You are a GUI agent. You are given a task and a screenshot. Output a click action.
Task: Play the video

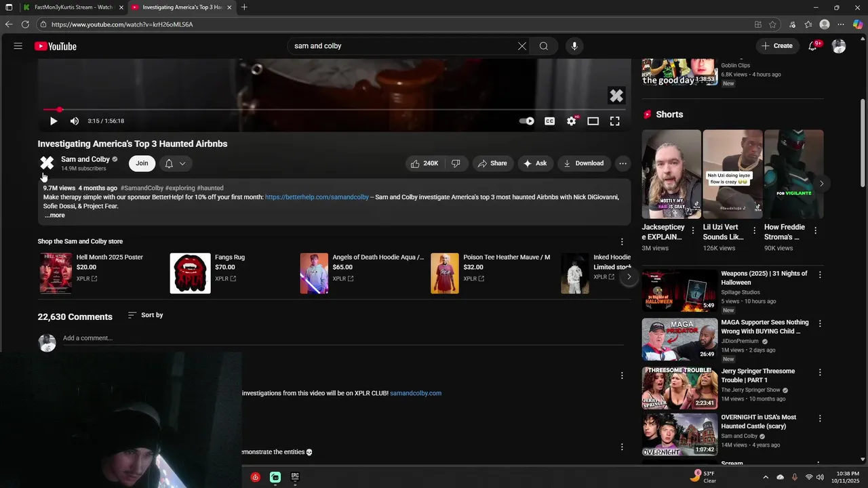54,121
